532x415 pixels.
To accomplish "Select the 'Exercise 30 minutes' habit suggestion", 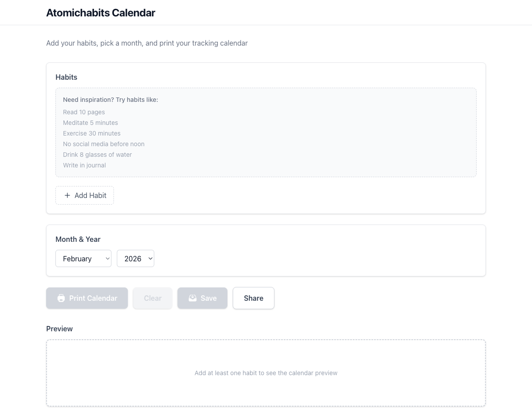I will 91,133.
